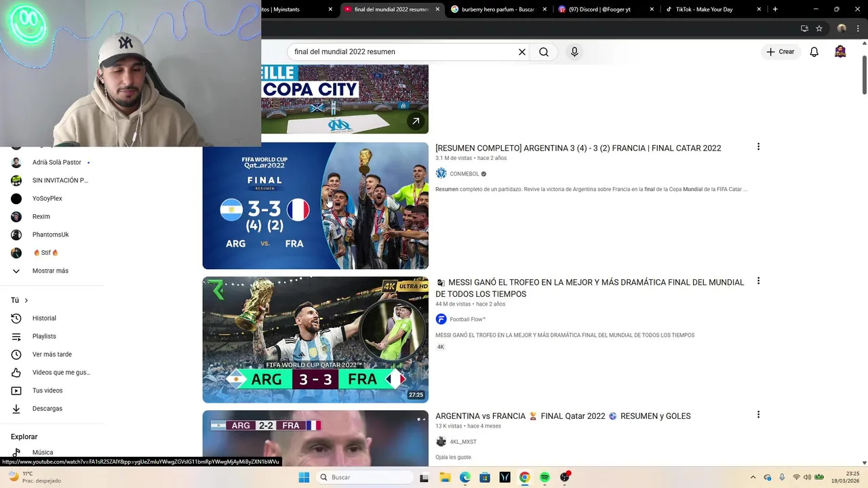Open Microsoft Edge from the taskbar
This screenshot has height=488, width=868.
pyautogui.click(x=465, y=477)
